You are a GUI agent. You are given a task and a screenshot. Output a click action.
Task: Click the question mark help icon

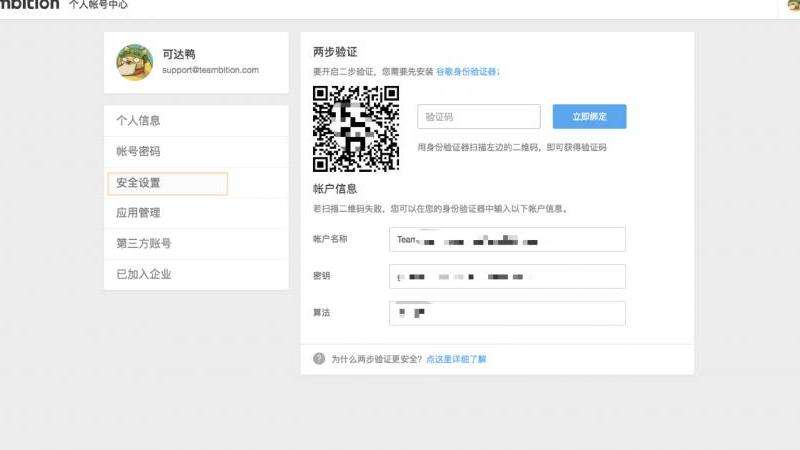click(x=319, y=359)
